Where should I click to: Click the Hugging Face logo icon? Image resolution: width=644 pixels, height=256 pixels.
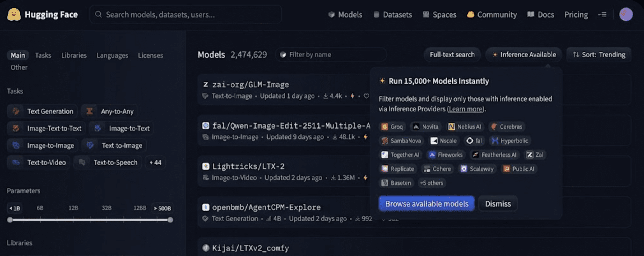click(14, 15)
